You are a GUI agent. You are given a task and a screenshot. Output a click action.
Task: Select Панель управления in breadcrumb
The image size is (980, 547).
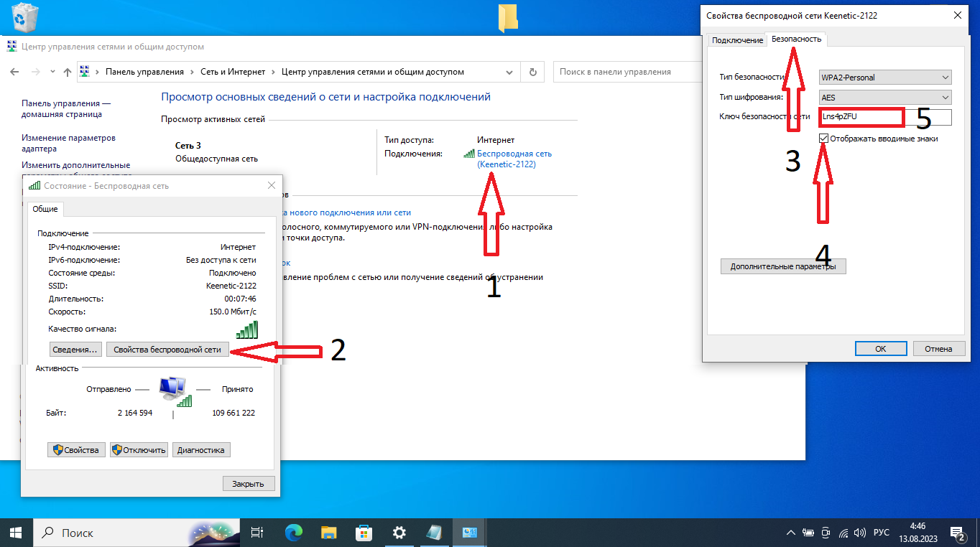point(144,72)
